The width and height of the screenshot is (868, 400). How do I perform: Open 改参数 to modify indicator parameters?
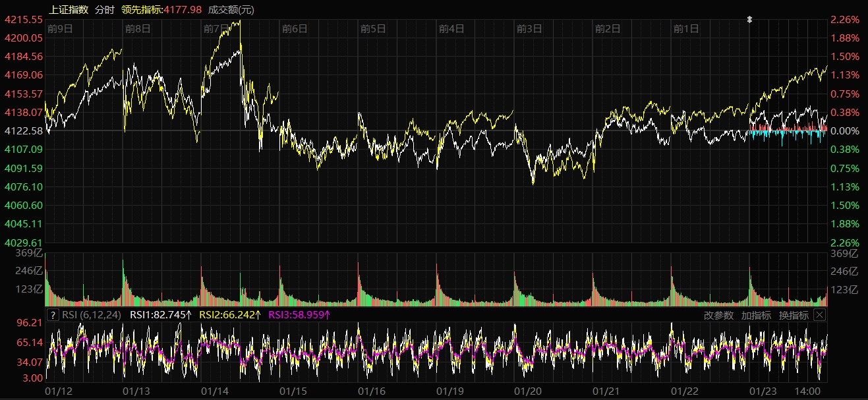[x=718, y=315]
